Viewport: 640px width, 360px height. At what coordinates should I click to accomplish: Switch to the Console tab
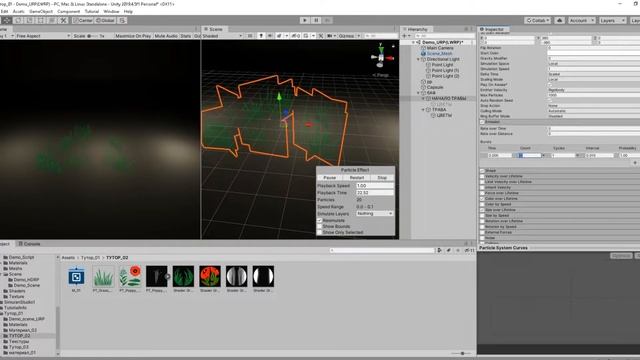click(29, 244)
